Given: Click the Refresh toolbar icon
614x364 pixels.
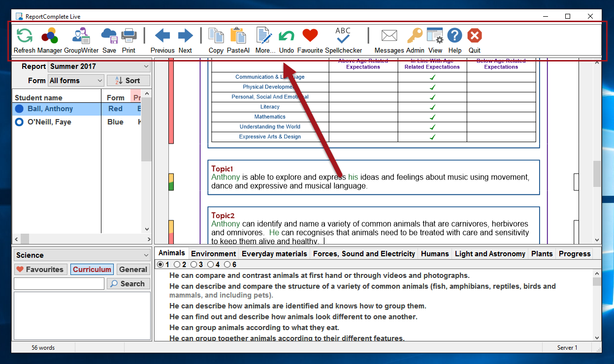Looking at the screenshot, I should click(25, 36).
